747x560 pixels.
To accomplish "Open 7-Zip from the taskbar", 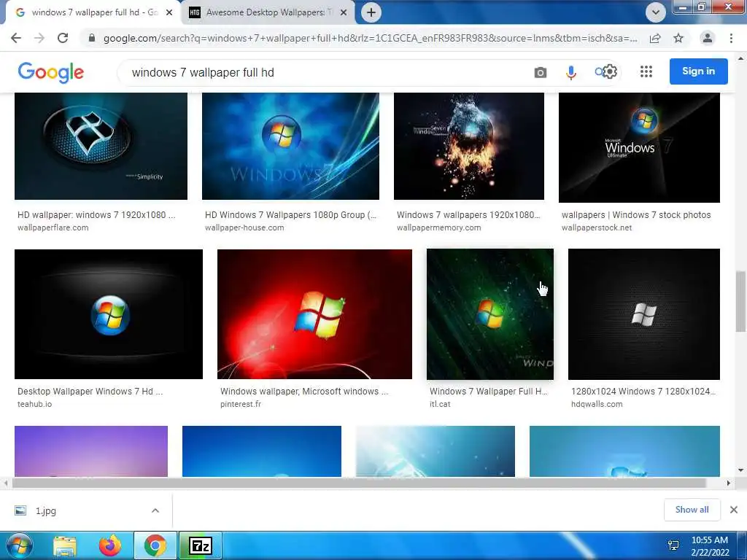I will 200,545.
